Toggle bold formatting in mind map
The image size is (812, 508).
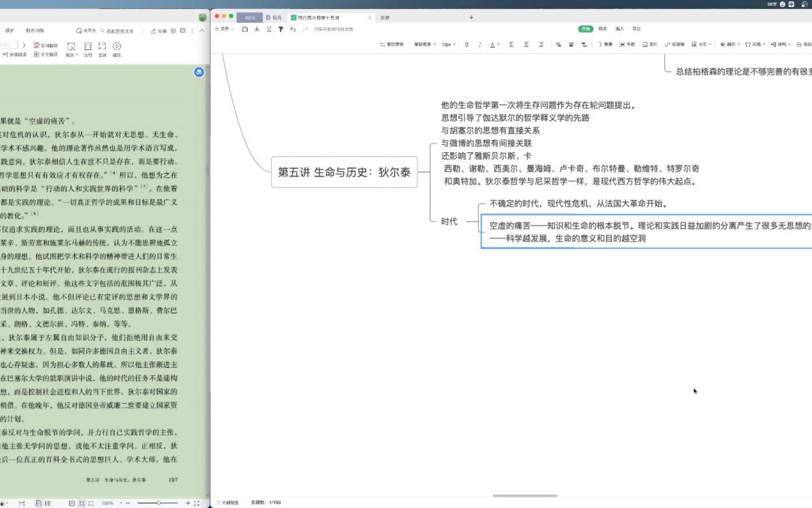tap(466, 44)
